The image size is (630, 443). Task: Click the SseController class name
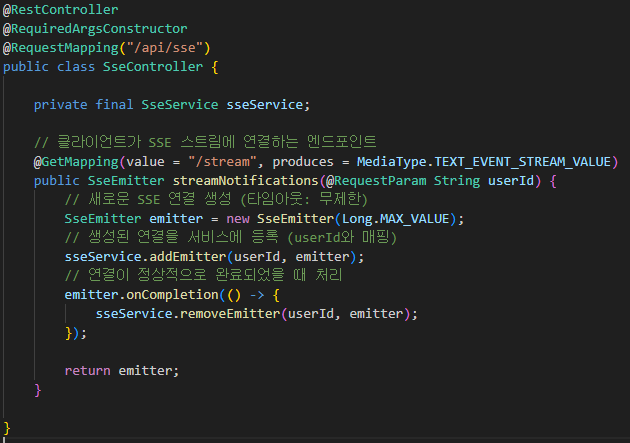click(153, 67)
